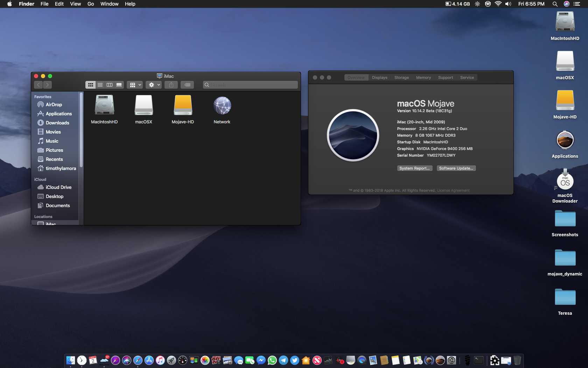The width and height of the screenshot is (588, 368).
Task: Switch to Service tab in About This Mac
Action: (467, 77)
